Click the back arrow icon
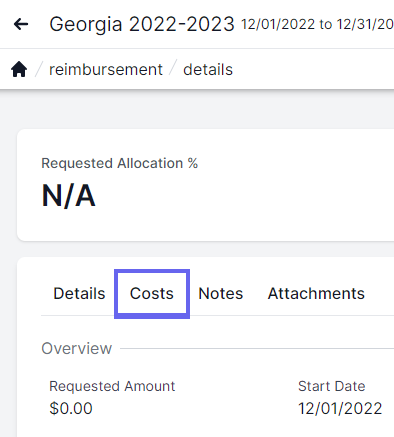 click(x=21, y=24)
